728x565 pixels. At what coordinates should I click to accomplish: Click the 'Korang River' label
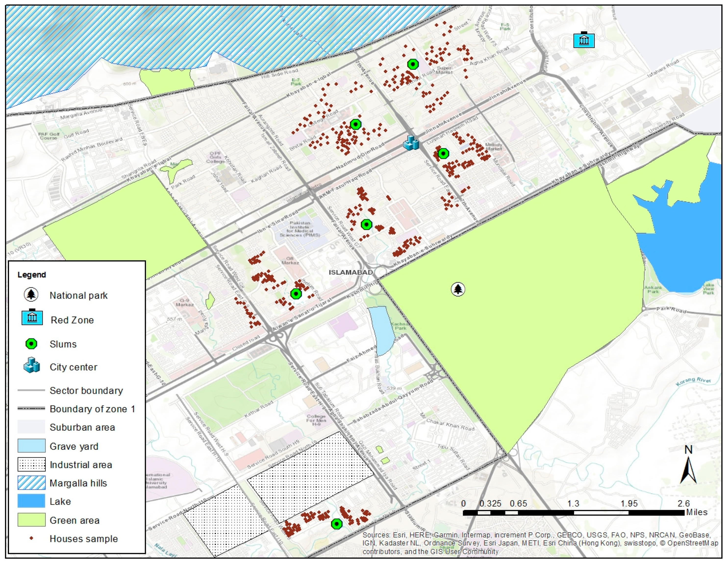click(x=693, y=381)
